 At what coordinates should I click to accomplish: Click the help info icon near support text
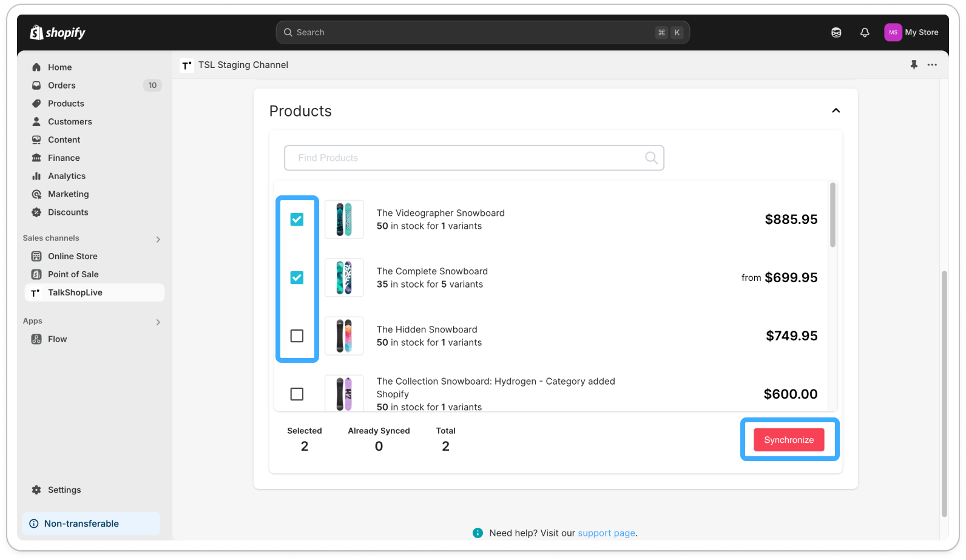pyautogui.click(x=478, y=533)
